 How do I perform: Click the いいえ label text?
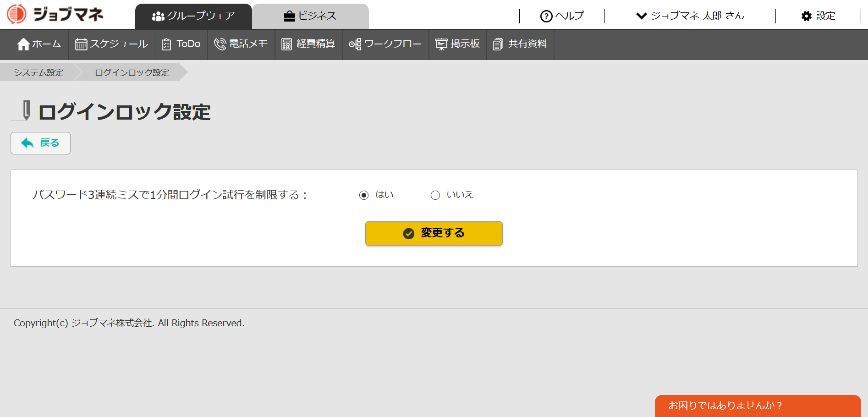click(x=460, y=195)
